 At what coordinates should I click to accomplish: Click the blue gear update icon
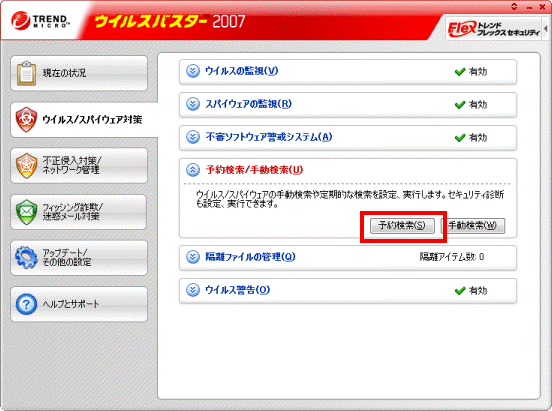tap(26, 257)
